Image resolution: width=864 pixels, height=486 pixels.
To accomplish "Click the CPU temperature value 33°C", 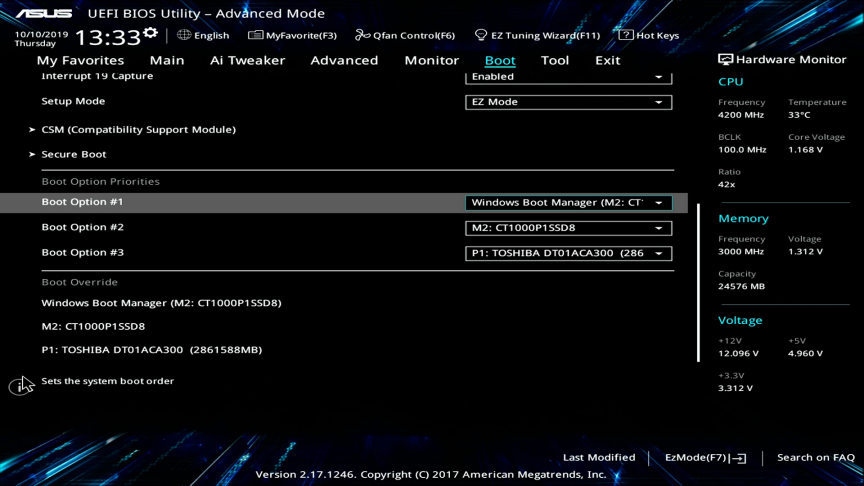I will tap(799, 115).
